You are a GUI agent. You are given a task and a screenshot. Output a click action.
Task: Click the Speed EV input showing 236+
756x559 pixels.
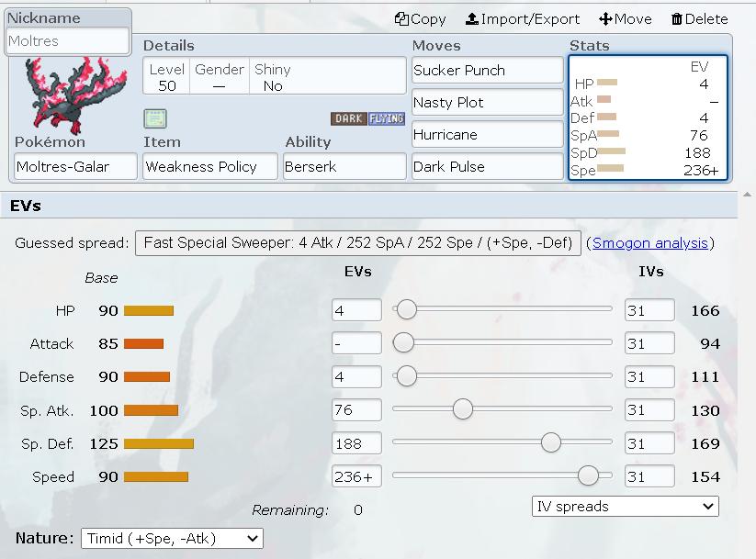(356, 476)
